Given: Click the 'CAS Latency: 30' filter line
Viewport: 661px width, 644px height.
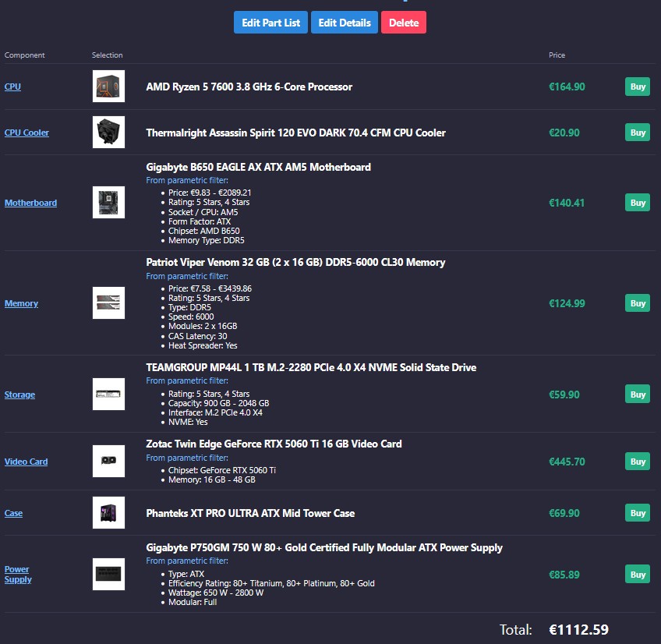Looking at the screenshot, I should pos(197,336).
